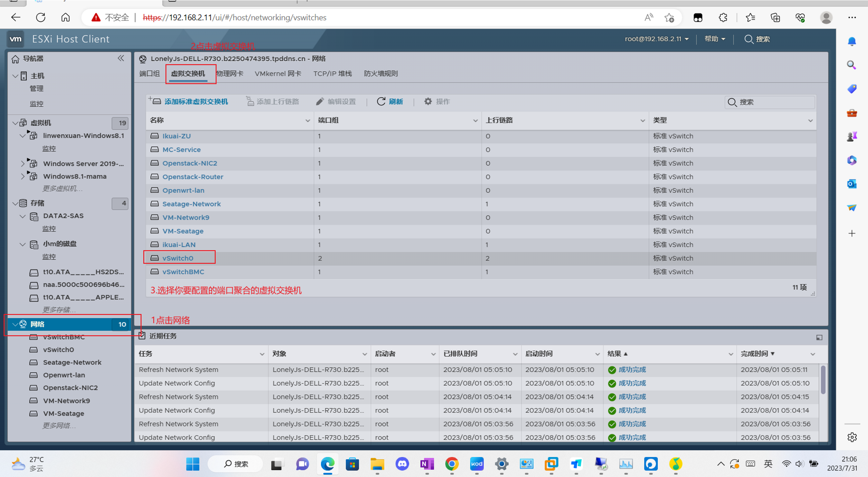Open the Seatage-Network switch link
Viewport: 868px width, 477px height.
(191, 204)
